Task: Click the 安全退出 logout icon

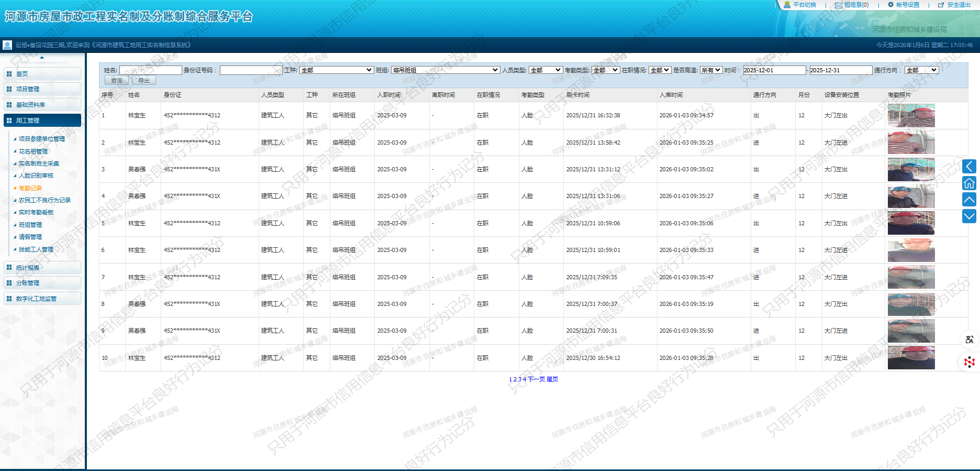Action: tap(941, 5)
